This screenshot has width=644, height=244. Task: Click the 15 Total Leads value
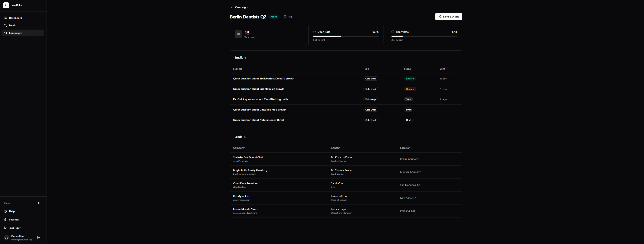[x=247, y=33]
